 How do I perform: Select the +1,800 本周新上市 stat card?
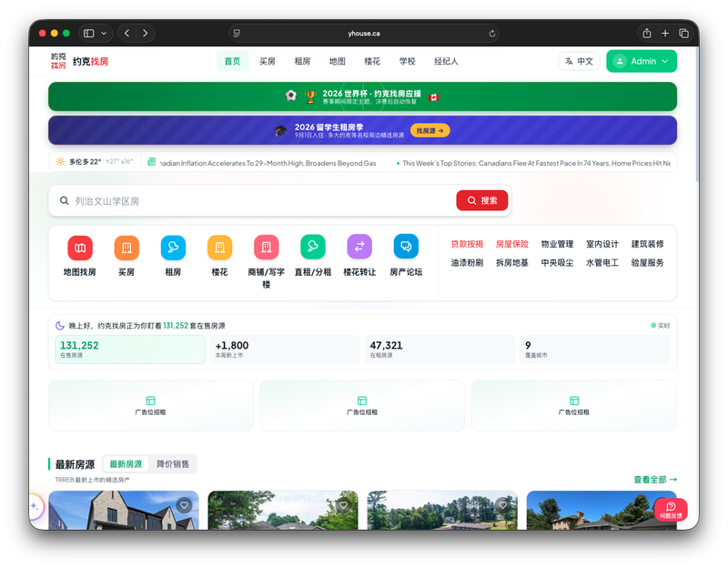tap(285, 350)
